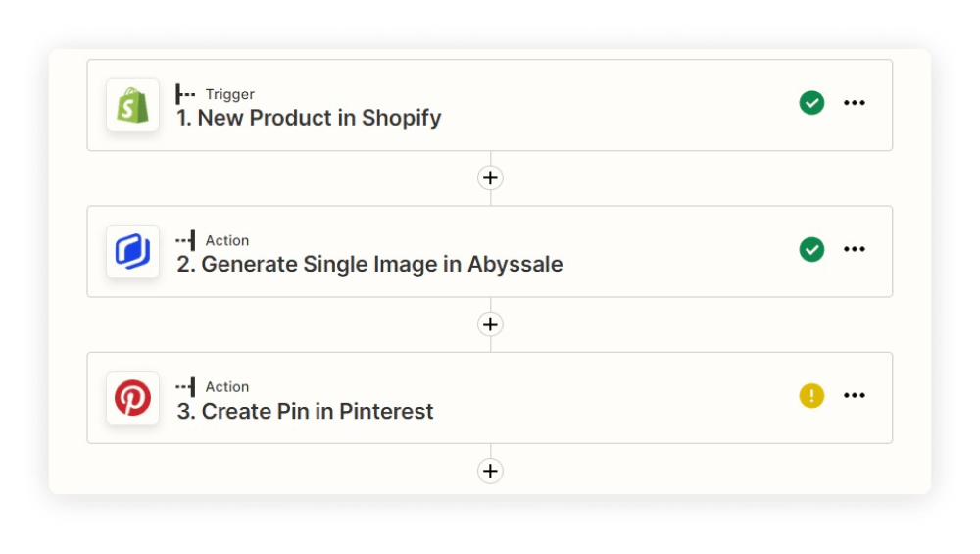Click green checkmark on Shopify trigger step
The image size is (980, 554).
coord(811,103)
